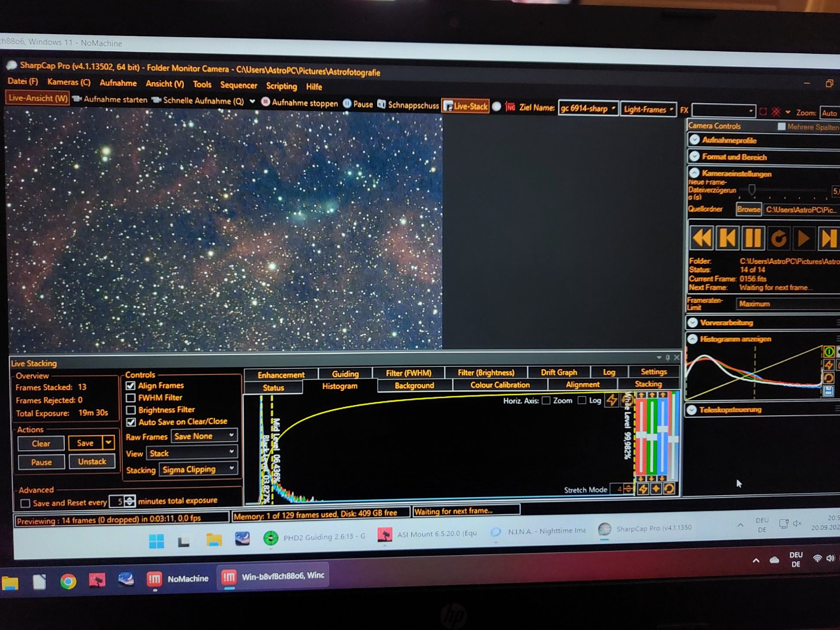Screen dimensions: 840x630
Task: Open N.I.N.A. from the remote taskbar
Action: (x=538, y=532)
